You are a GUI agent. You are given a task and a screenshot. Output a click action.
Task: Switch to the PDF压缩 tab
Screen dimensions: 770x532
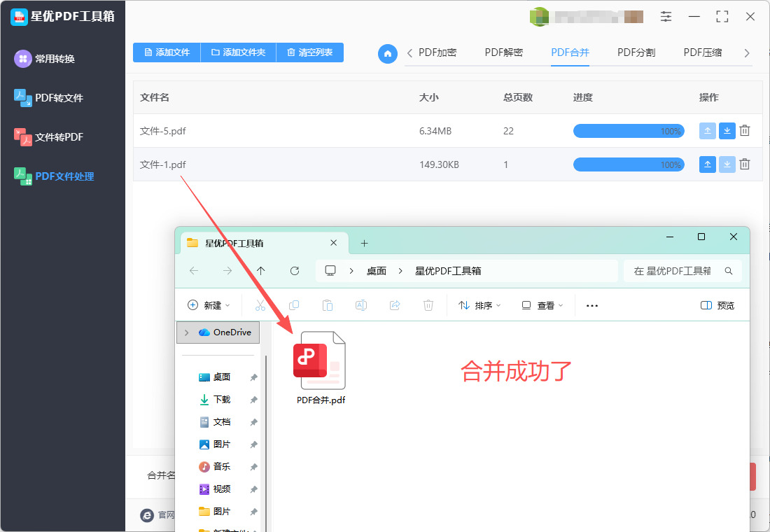click(703, 52)
